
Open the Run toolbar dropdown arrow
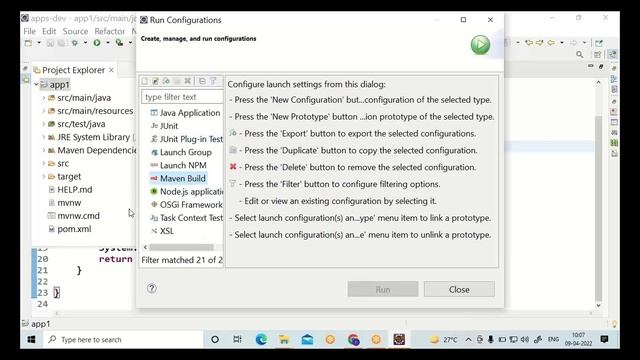click(x=108, y=42)
